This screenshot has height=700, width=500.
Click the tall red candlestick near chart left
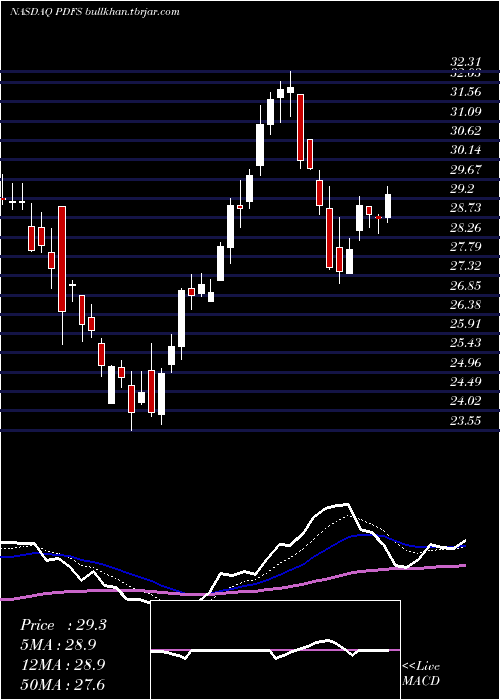pyautogui.click(x=62, y=259)
